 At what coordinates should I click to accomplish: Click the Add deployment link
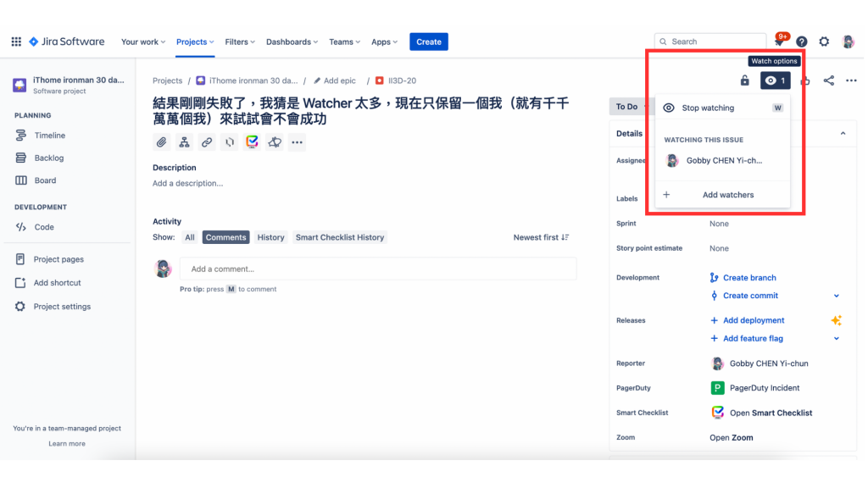pyautogui.click(x=754, y=320)
